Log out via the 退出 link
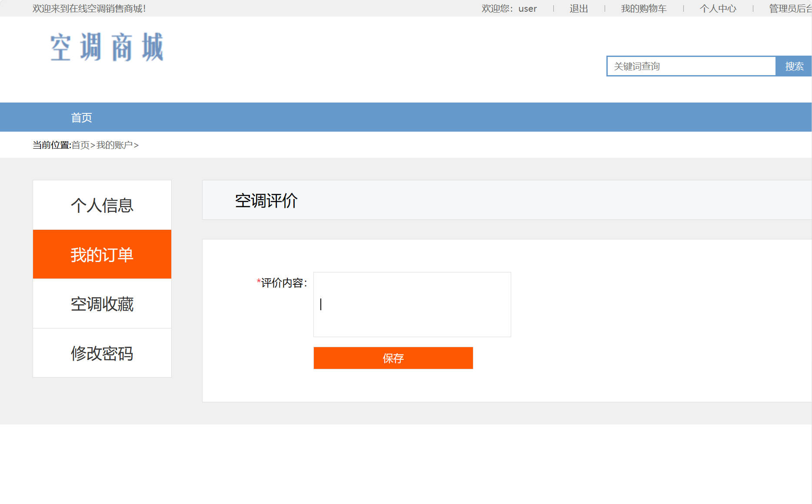 pyautogui.click(x=579, y=8)
